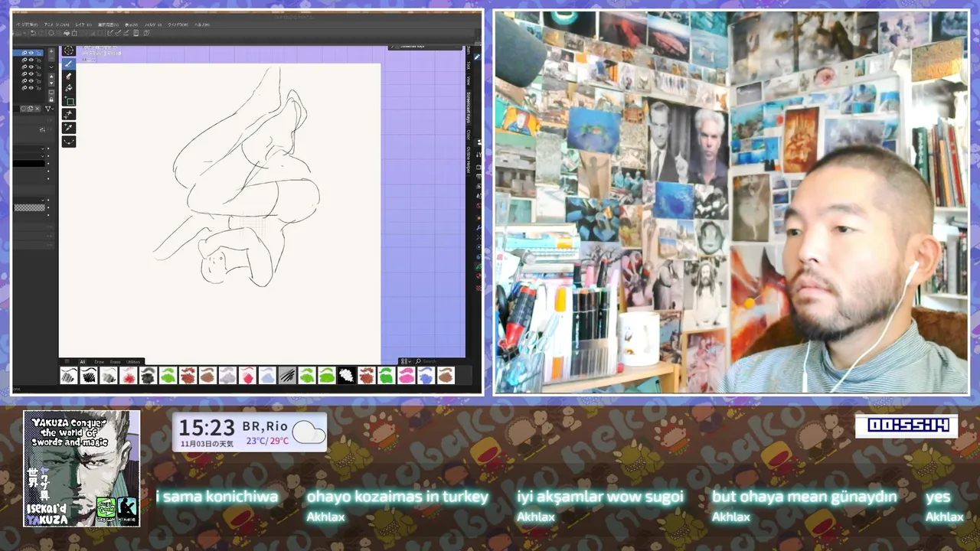Image resolution: width=980 pixels, height=551 pixels.
Task: Click the plus button beside layer list
Action: click(x=51, y=51)
